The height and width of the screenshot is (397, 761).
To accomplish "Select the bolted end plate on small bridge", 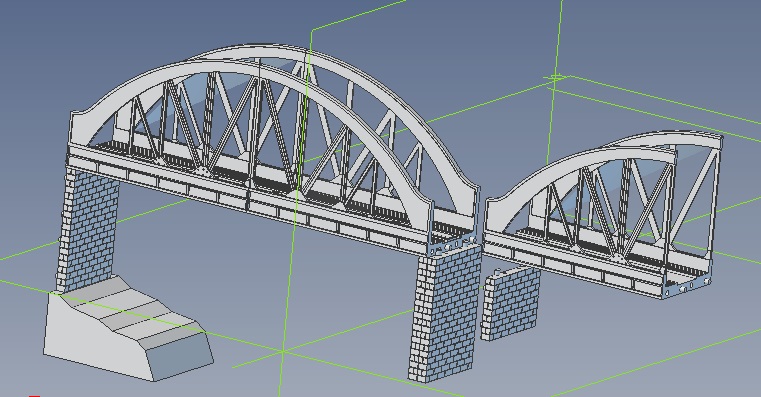I will 687,287.
